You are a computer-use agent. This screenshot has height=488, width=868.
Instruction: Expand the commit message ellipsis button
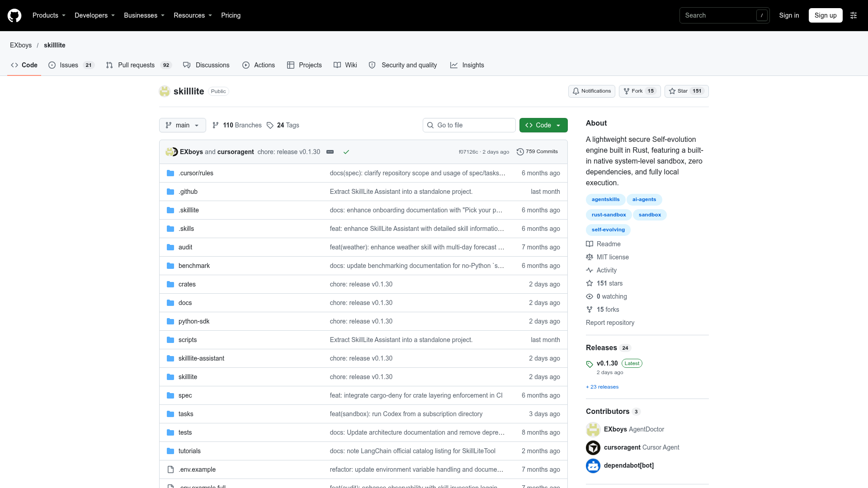pos(330,152)
